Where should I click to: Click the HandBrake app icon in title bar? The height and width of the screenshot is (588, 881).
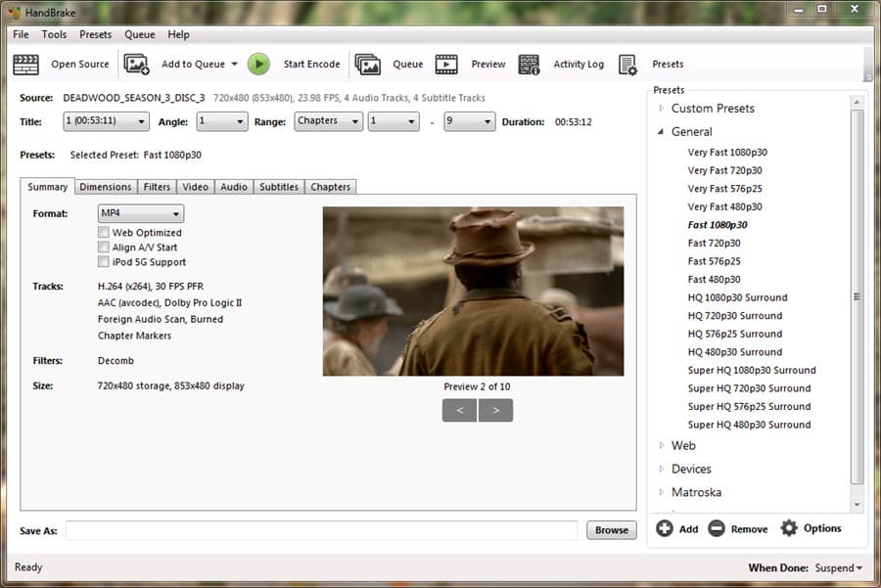pyautogui.click(x=14, y=12)
